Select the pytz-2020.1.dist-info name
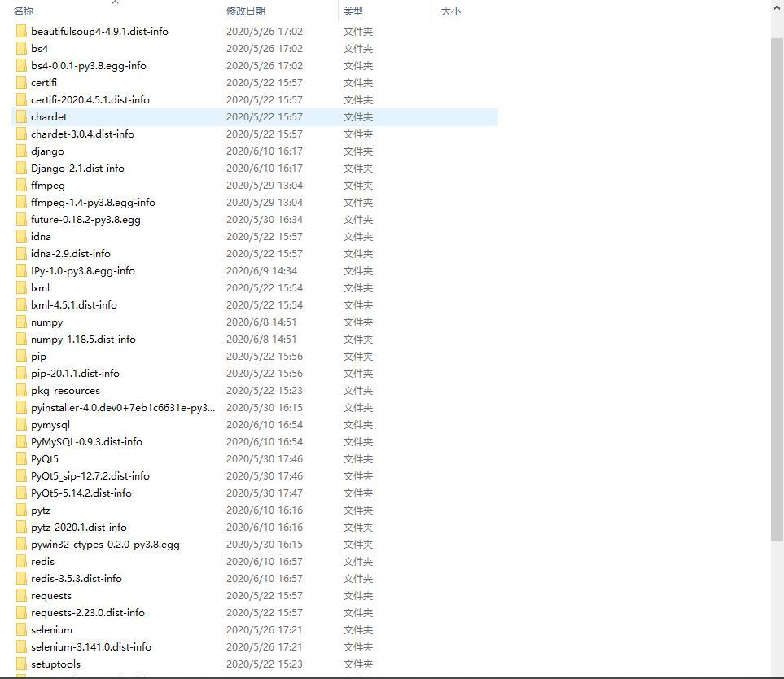The width and height of the screenshot is (784, 679). (78, 528)
